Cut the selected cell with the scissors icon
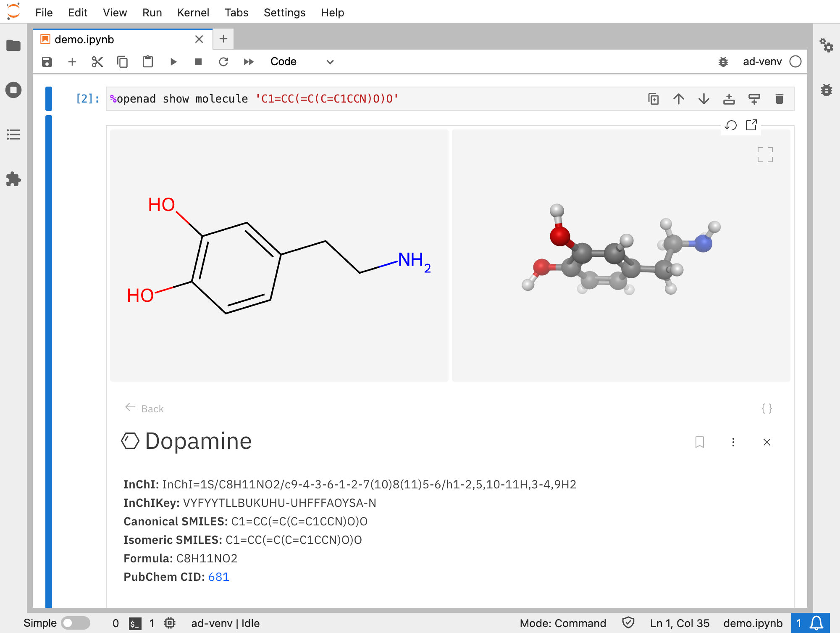This screenshot has height=633, width=840. pyautogui.click(x=97, y=61)
